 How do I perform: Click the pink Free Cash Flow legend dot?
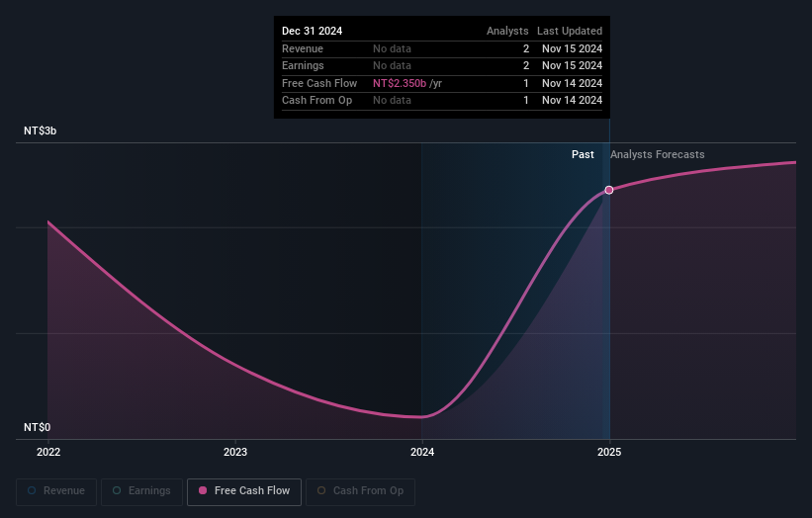tap(203, 490)
